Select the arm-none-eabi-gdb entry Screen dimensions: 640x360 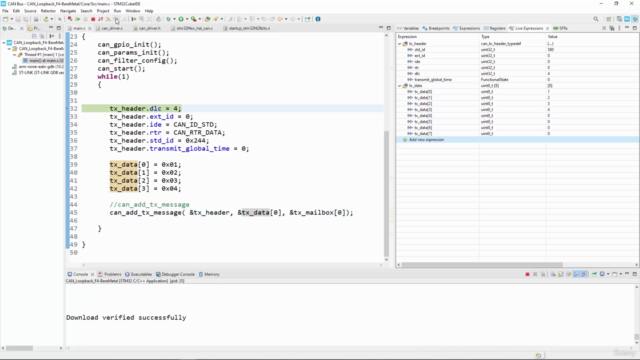coord(38,67)
